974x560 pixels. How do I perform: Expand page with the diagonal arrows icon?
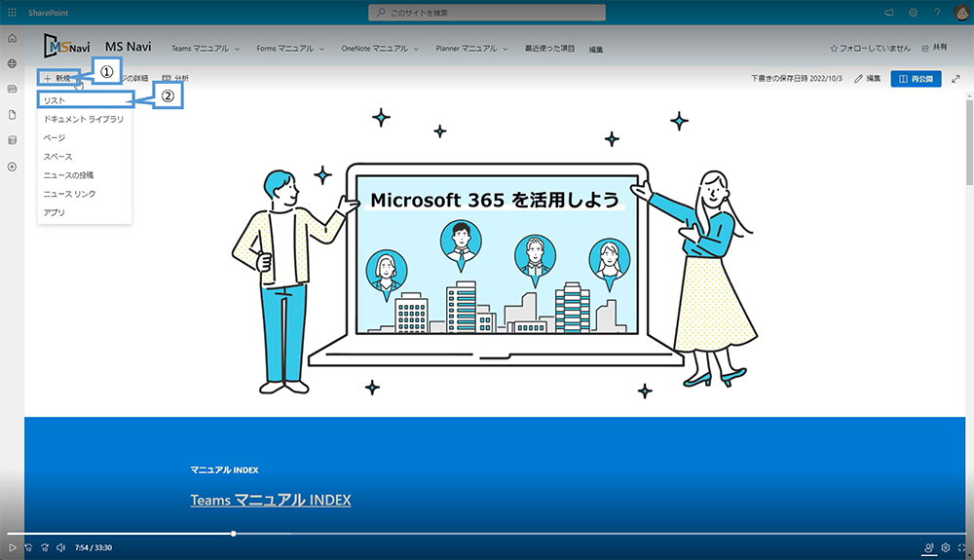(955, 78)
